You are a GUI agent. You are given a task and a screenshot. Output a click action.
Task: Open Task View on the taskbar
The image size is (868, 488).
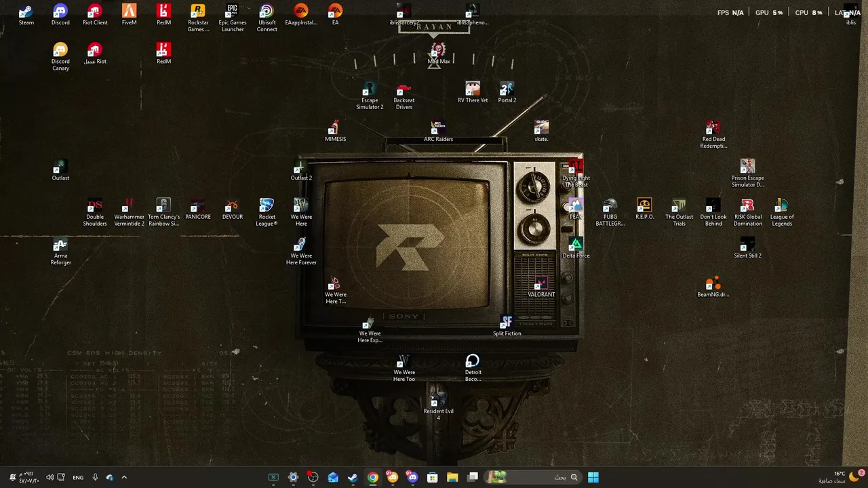pos(473,477)
